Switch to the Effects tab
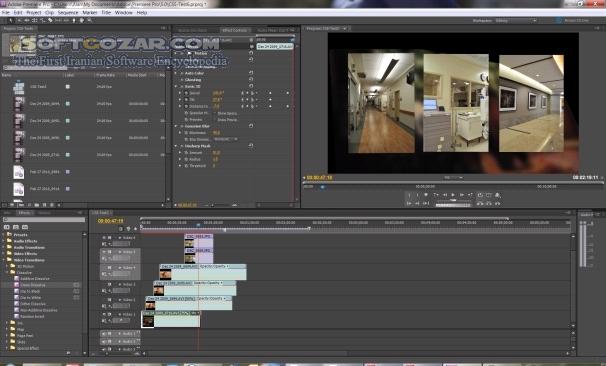This screenshot has height=366, width=606. 24,213
